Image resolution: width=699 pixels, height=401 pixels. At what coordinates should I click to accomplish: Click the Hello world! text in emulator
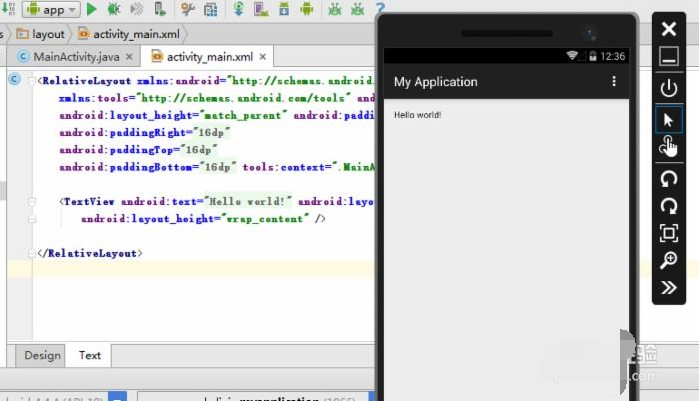click(417, 115)
